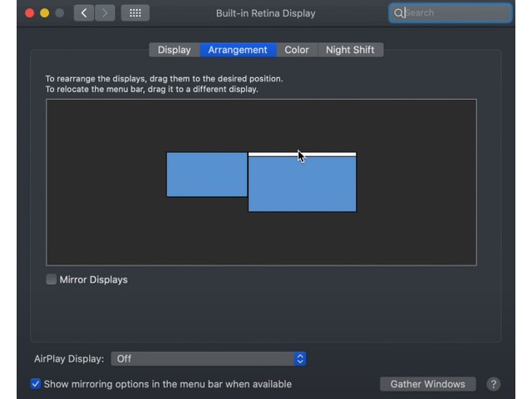Click the blue arrows on AirPlay popup
The image size is (532, 399).
pyautogui.click(x=300, y=358)
